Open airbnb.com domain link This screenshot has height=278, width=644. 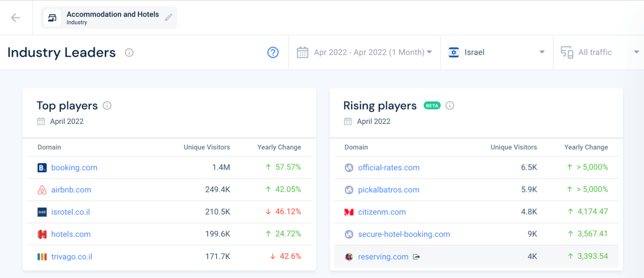pos(71,190)
